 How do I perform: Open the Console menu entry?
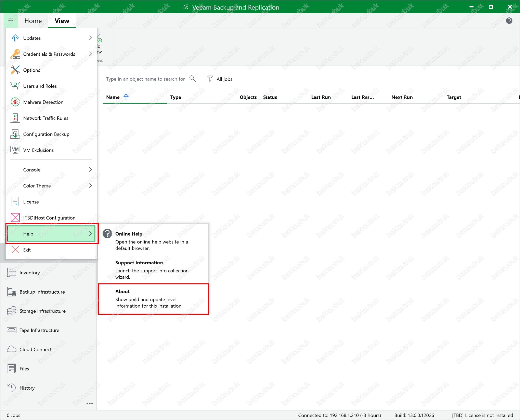pyautogui.click(x=51, y=170)
